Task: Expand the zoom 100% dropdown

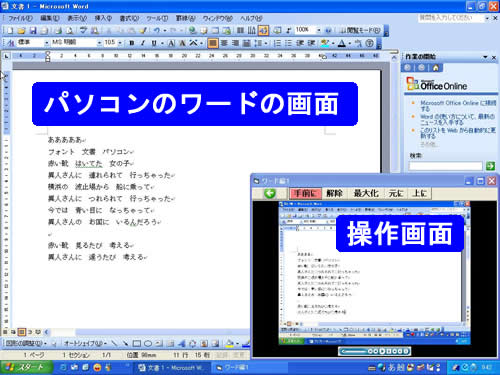Action: tap(319, 30)
